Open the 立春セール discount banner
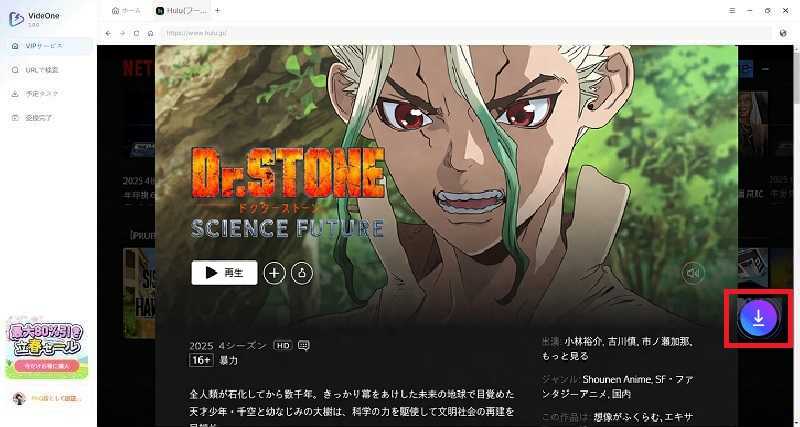Image resolution: width=800 pixels, height=427 pixels. pos(46,349)
